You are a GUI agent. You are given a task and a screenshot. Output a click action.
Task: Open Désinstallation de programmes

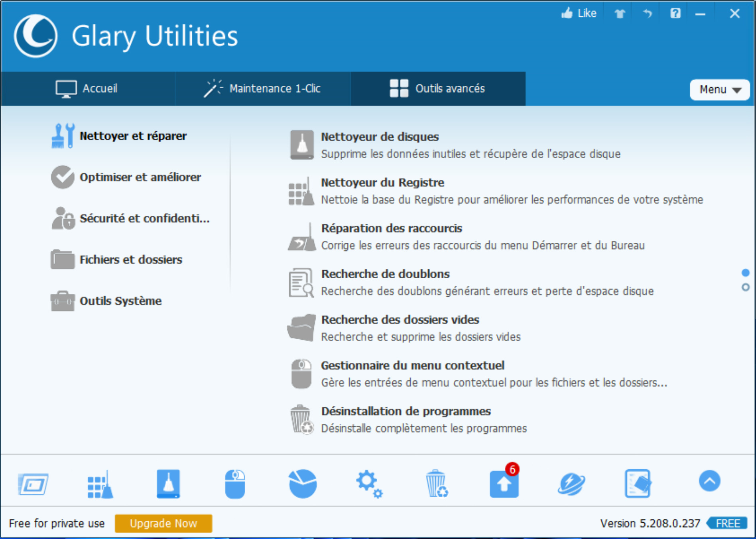(x=408, y=420)
